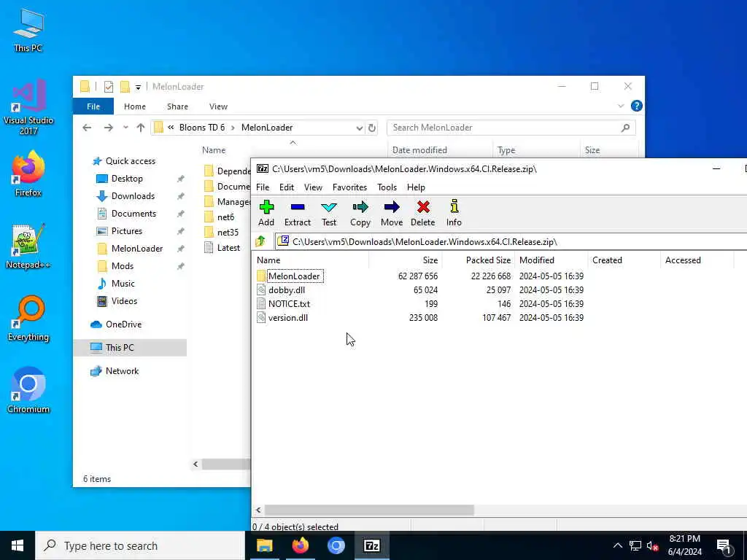
Task: Open the Everything search desktop shortcut
Action: [x=28, y=319]
